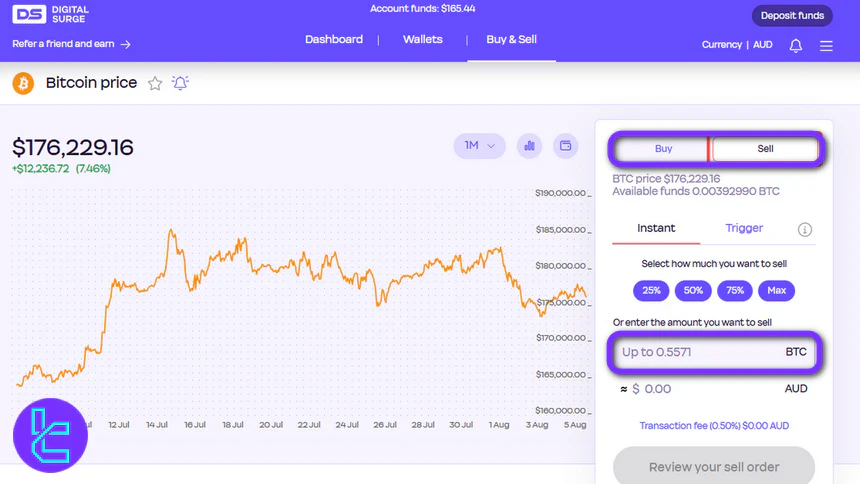860x484 pixels.
Task: Open the notifications bell icon
Action: point(795,46)
